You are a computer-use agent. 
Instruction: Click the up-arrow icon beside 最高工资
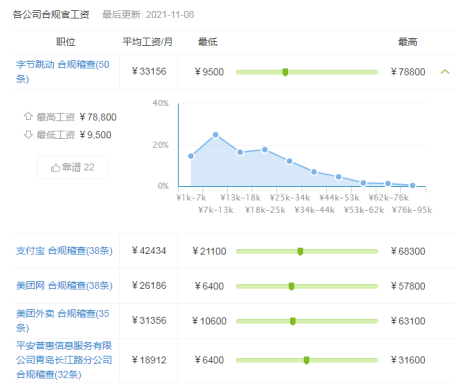[28, 116]
